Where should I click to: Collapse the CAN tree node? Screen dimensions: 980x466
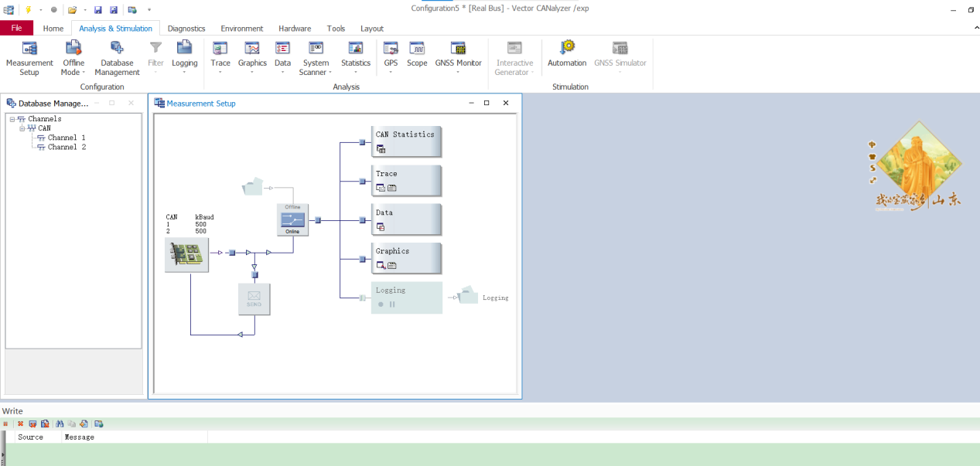point(22,128)
